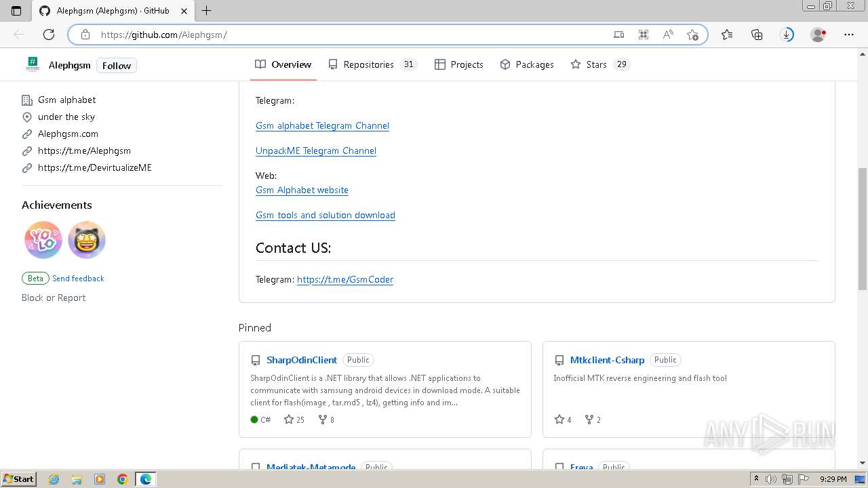Open the Stars tab

point(600,64)
